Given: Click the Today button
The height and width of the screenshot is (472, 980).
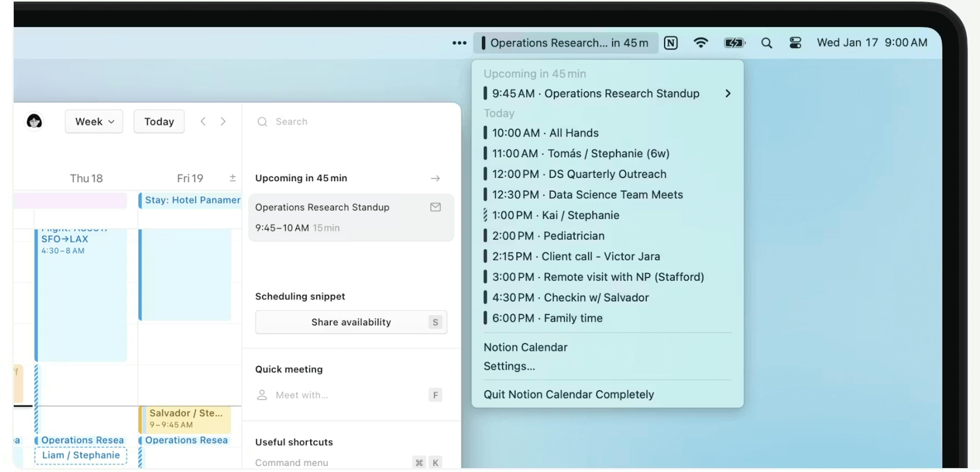Looking at the screenshot, I should (x=159, y=121).
